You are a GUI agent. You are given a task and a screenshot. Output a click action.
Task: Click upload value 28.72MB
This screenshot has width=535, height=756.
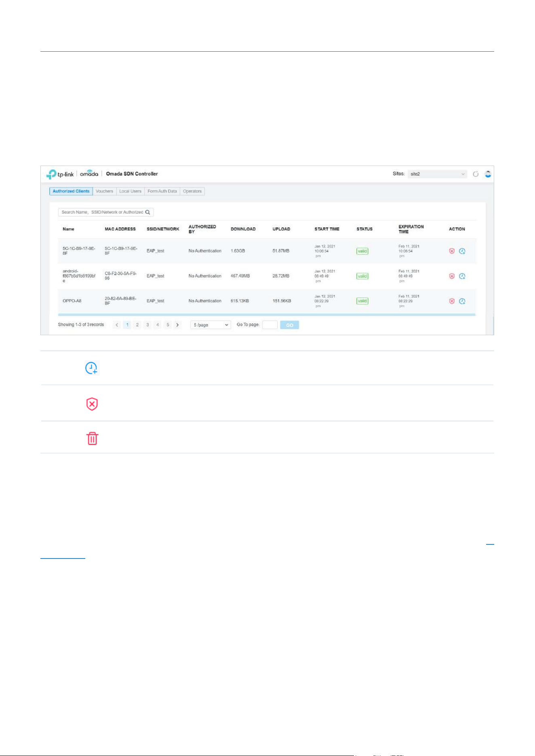point(281,276)
